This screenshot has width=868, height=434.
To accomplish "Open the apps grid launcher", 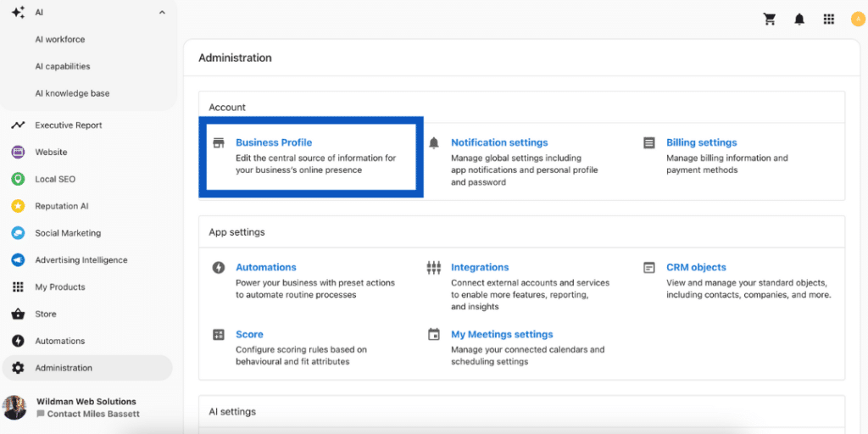I will (x=829, y=19).
